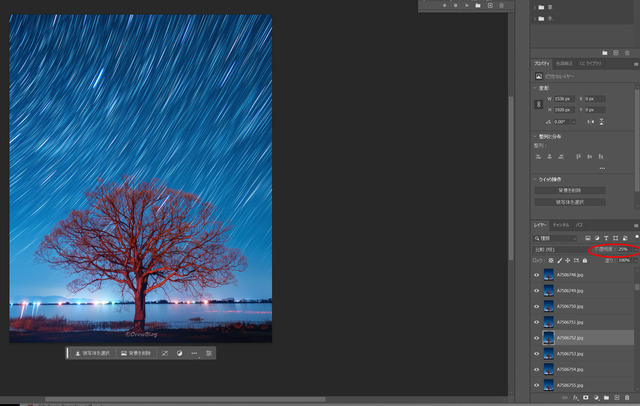Hide layer A7506749.jpg
Screen dimensions: 640x406
click(x=537, y=291)
